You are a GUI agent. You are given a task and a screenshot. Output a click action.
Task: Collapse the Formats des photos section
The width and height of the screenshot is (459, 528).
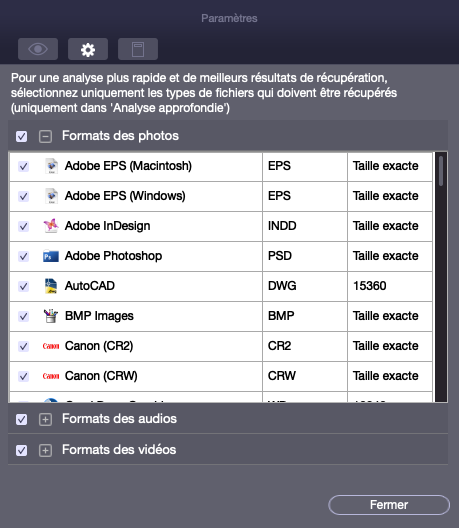point(45,136)
